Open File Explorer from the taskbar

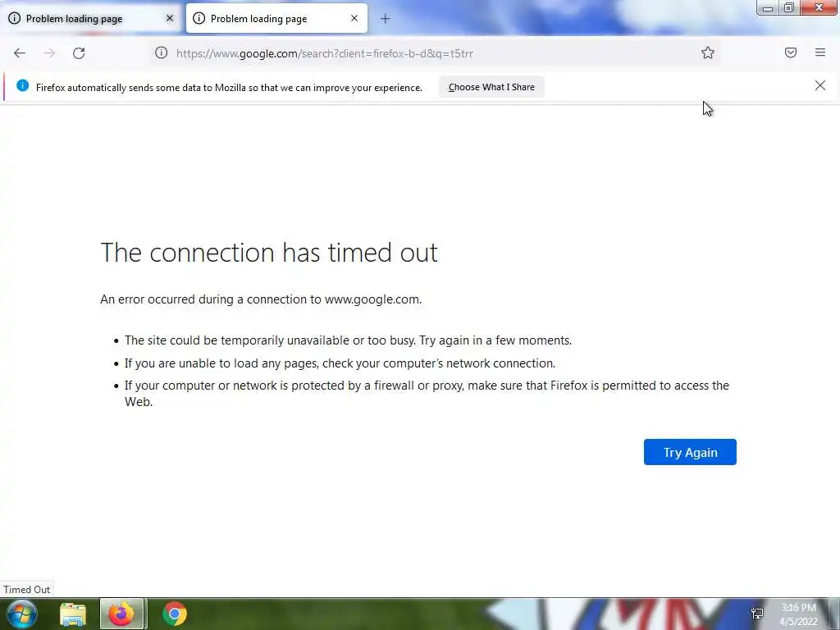tap(73, 614)
